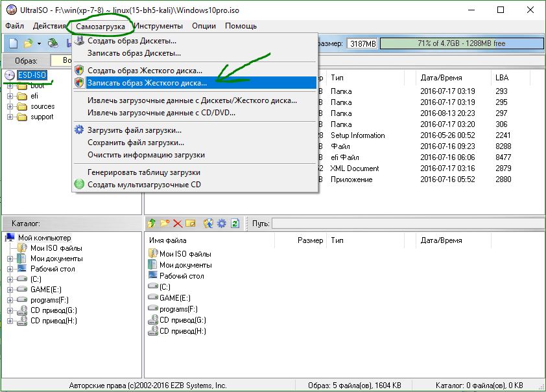The width and height of the screenshot is (546, 392).
Task: Expand Мои документы in the catalog tree
Action: click(10, 259)
